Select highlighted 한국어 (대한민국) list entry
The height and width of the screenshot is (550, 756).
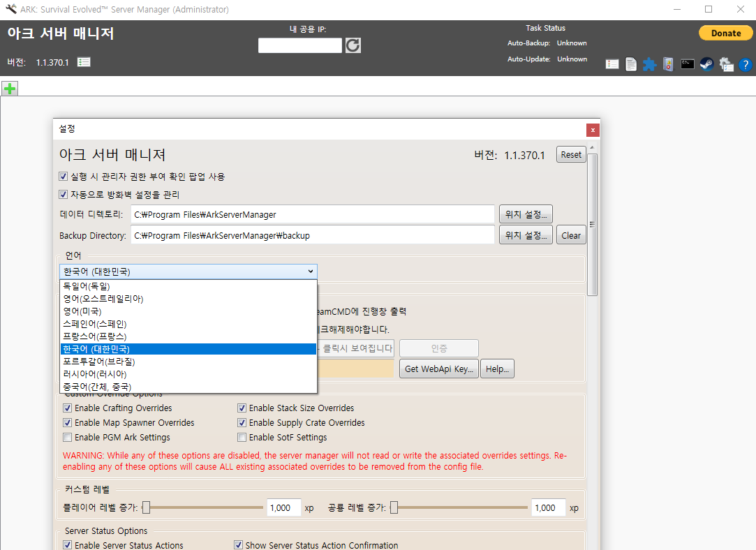click(188, 349)
